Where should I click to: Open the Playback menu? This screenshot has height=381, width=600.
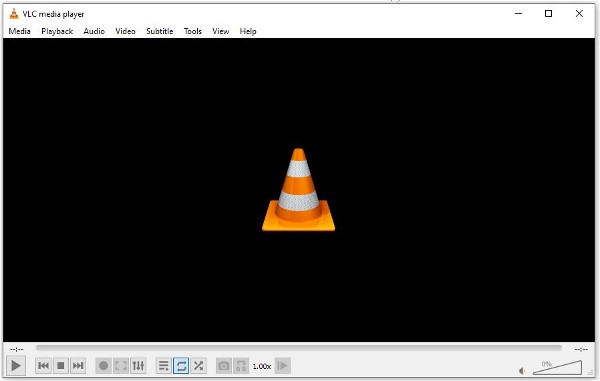(57, 31)
